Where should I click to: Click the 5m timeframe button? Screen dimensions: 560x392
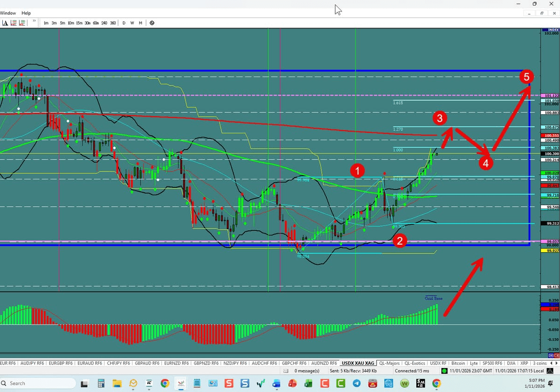pos(62,23)
